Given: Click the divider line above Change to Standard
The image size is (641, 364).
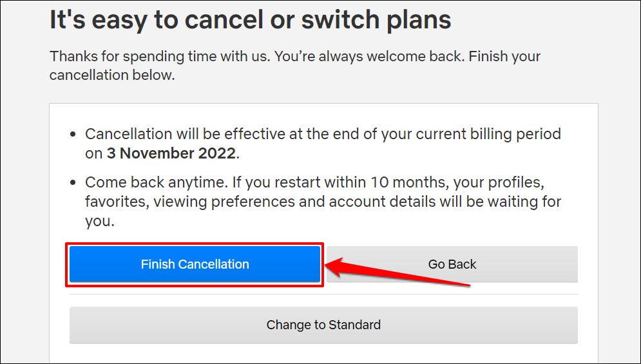Looking at the screenshot, I should click(323, 295).
